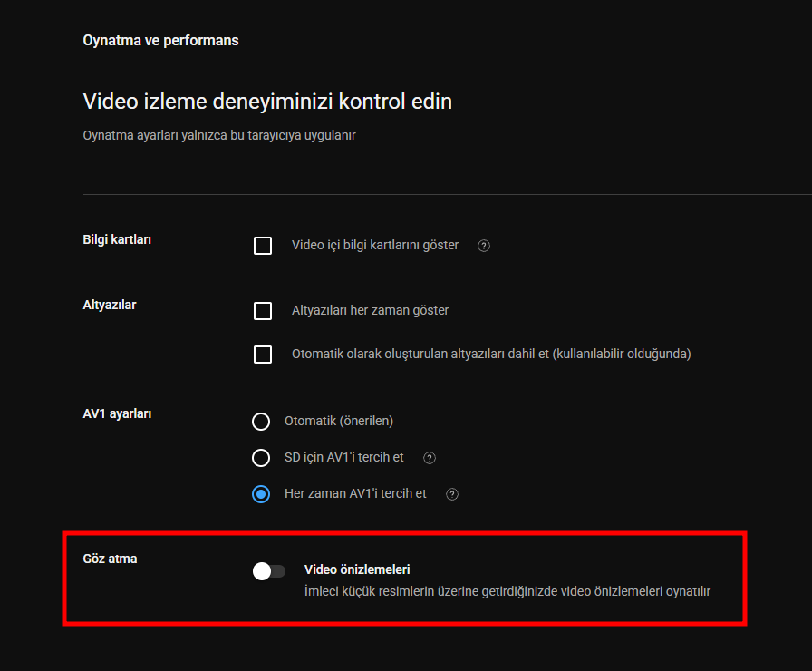Select 'Her zaman AV1'i tercih et' radio button

pyautogui.click(x=261, y=494)
